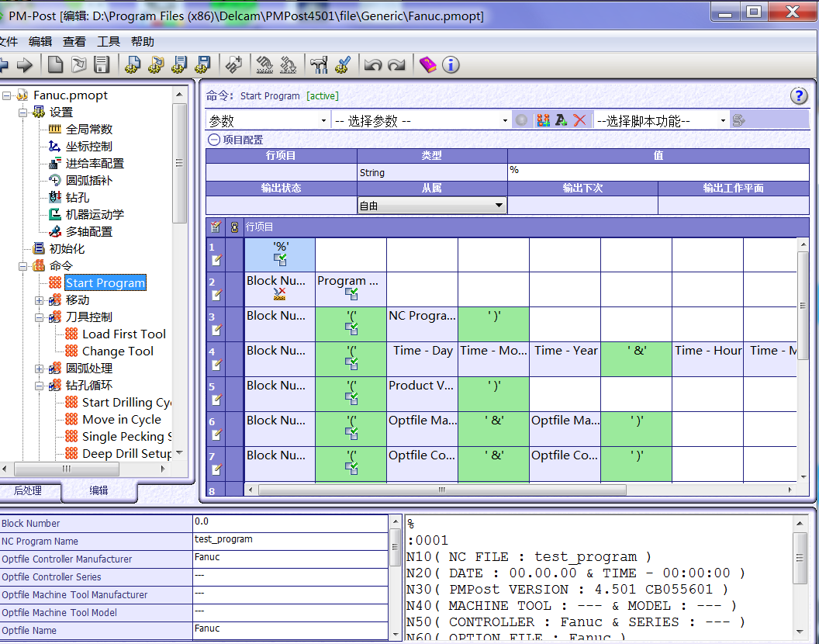Save using the grey floppy disk icon
The image size is (819, 644).
click(102, 65)
